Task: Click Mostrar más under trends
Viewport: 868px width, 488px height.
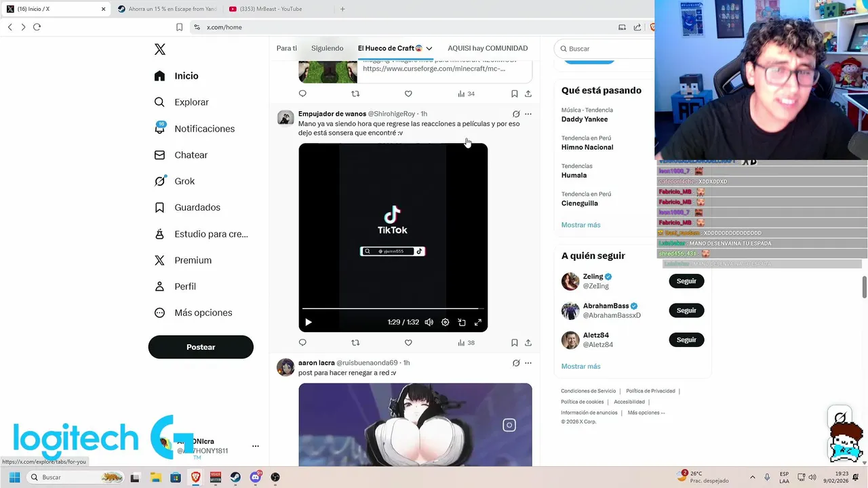Action: coord(580,225)
